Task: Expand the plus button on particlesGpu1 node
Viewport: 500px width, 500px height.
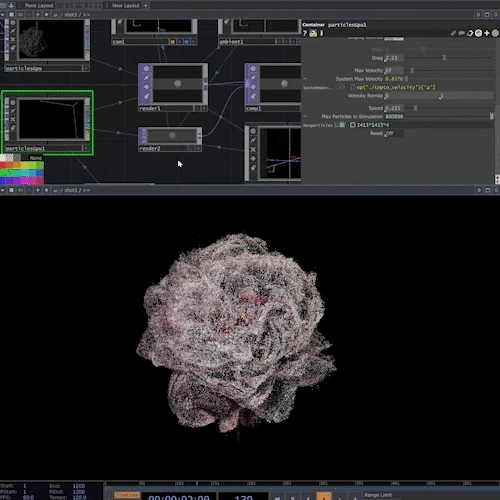Action: [x=86, y=148]
